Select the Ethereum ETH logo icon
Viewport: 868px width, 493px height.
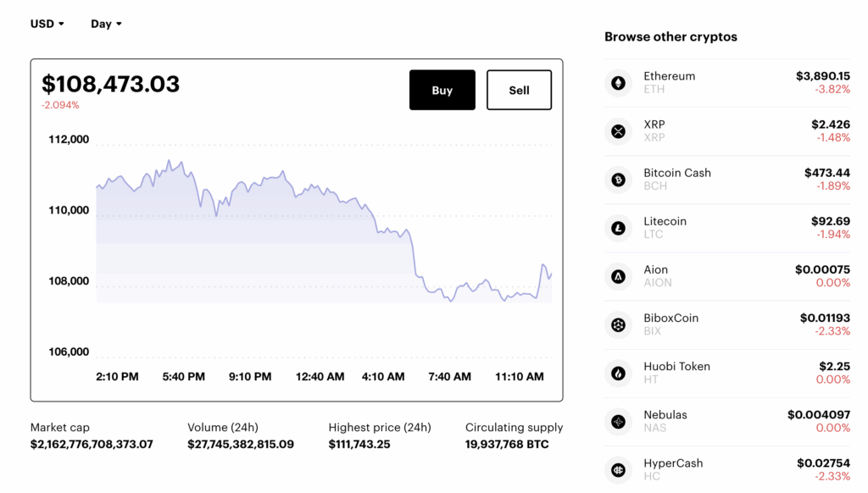[x=618, y=82]
